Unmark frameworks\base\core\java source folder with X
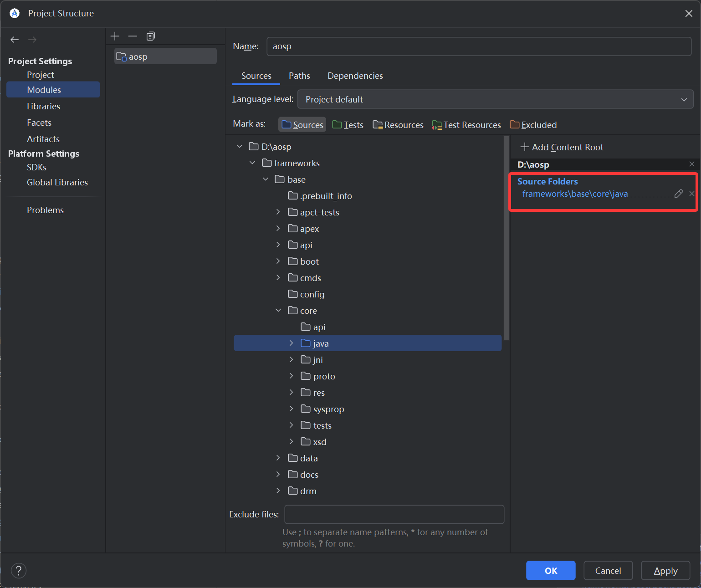 [x=692, y=194]
